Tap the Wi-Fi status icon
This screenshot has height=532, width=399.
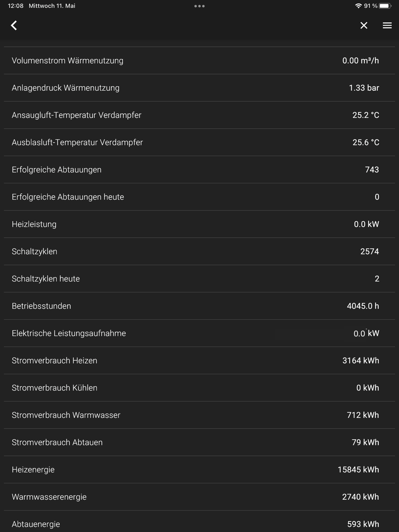point(358,6)
